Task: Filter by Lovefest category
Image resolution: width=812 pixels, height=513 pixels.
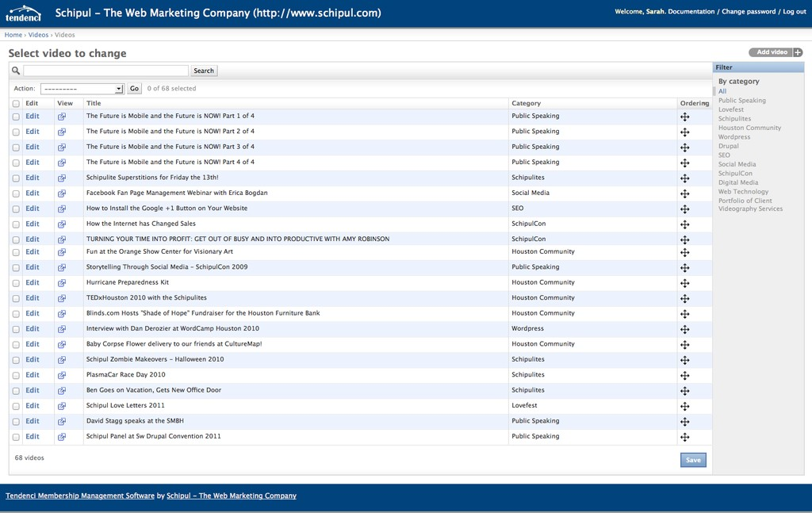Action: pyautogui.click(x=730, y=109)
